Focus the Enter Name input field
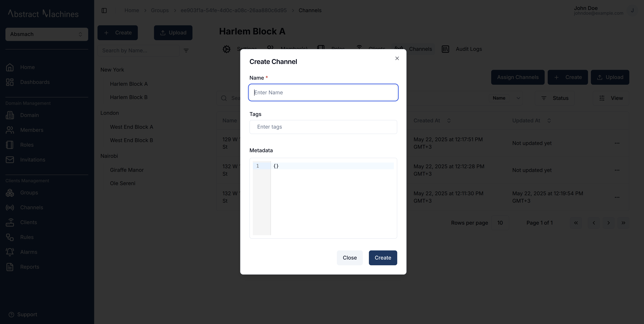The image size is (644, 324). [x=323, y=93]
